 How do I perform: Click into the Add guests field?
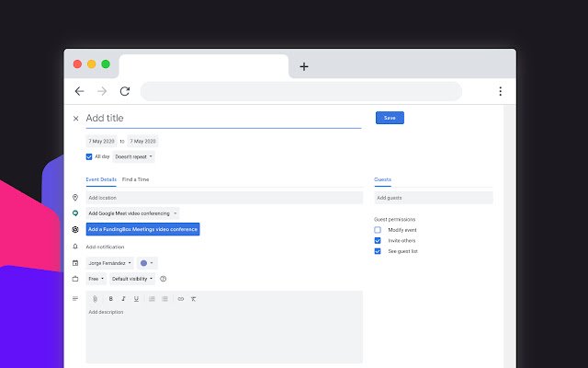tap(434, 198)
